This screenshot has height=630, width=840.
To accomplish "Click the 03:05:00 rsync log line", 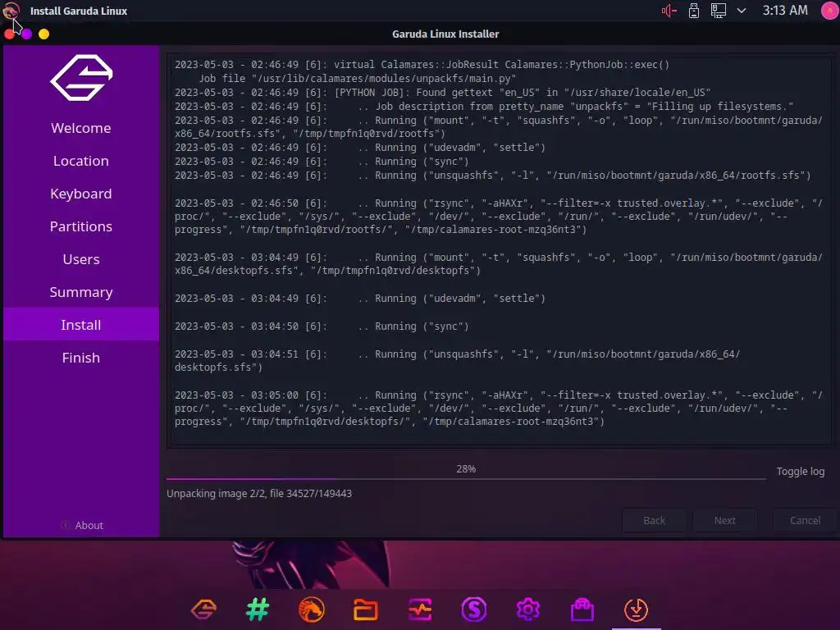I will click(499, 409).
